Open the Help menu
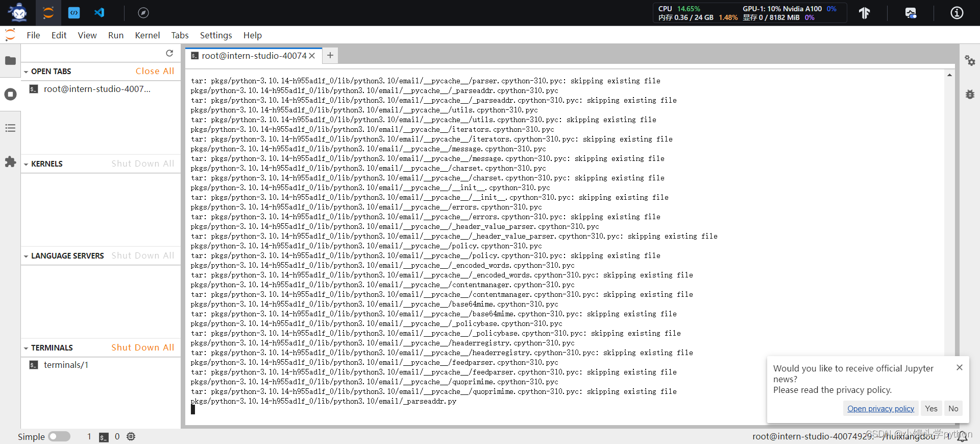Screen dimensions: 980x444 click(253, 35)
